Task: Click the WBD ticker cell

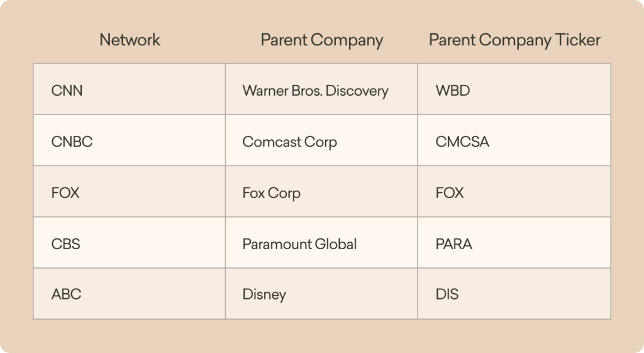Action: [x=514, y=89]
